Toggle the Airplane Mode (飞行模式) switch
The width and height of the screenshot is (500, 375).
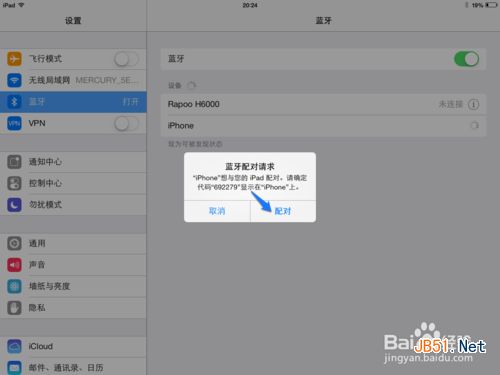126,59
